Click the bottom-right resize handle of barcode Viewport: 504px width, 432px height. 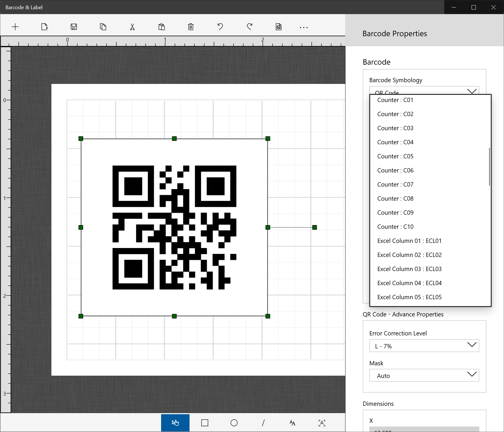[x=268, y=316]
